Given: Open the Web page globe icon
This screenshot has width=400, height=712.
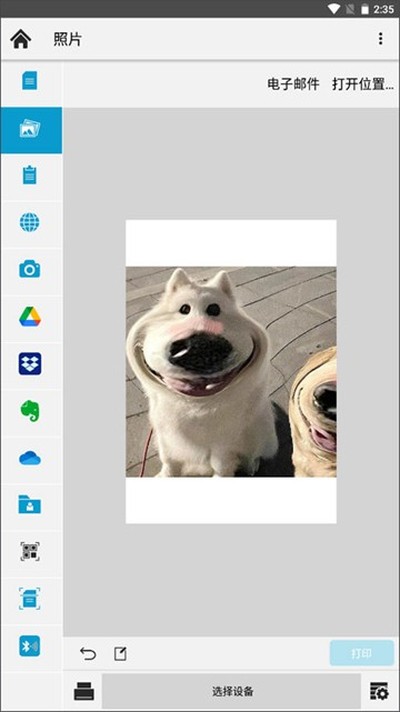Looking at the screenshot, I should (x=30, y=222).
